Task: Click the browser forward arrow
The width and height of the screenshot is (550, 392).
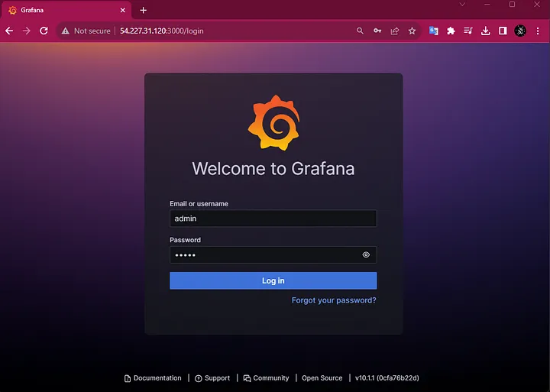Action: pos(27,31)
